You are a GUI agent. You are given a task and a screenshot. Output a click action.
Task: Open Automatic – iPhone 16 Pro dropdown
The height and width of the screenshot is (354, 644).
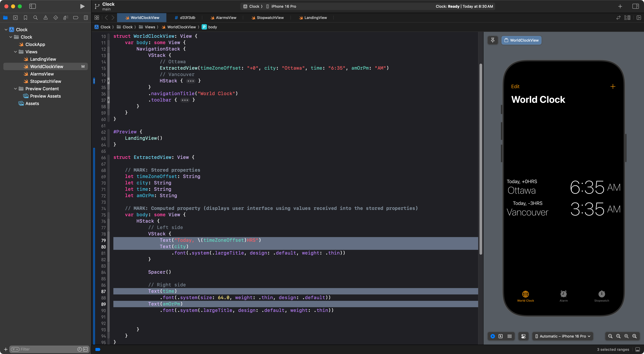tap(562, 336)
